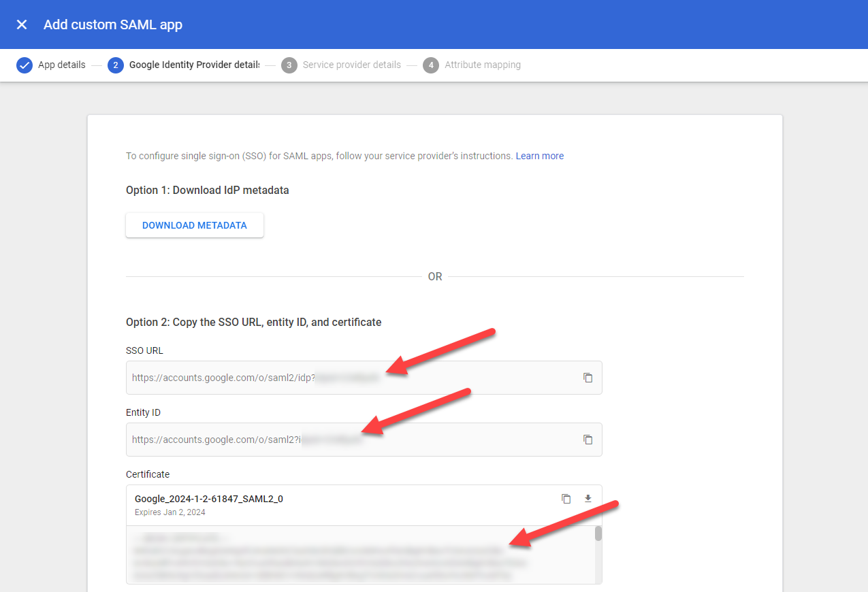Open the Learn more link
The width and height of the screenshot is (868, 592).
(x=539, y=156)
